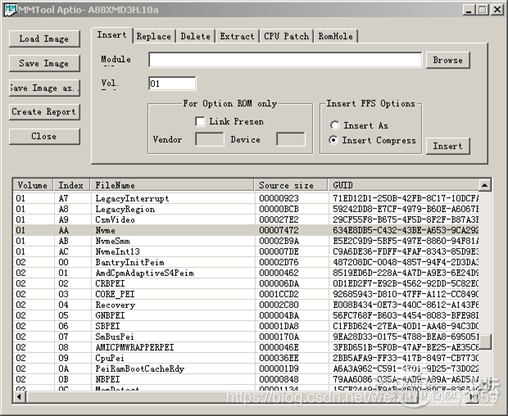Switch to the Replace tab
Screen dimensions: 508x416
(x=154, y=36)
